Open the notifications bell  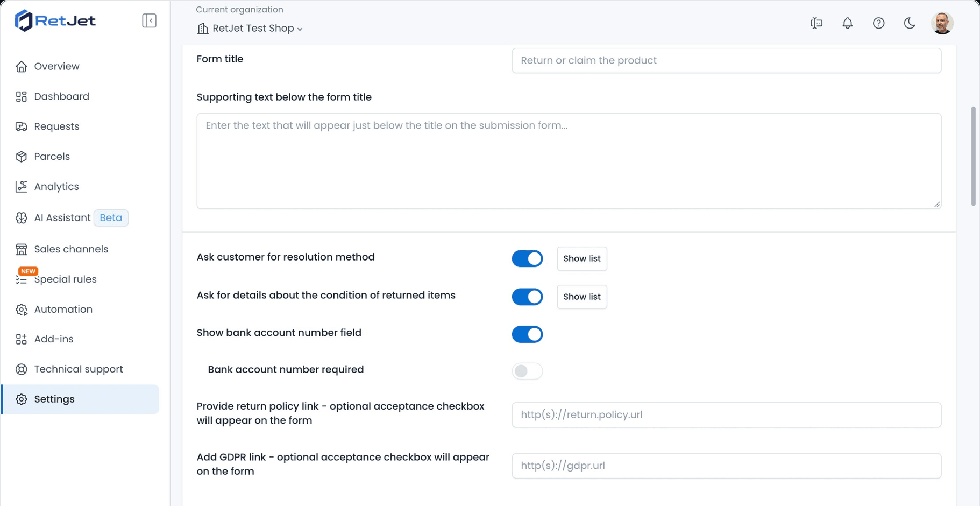(848, 23)
